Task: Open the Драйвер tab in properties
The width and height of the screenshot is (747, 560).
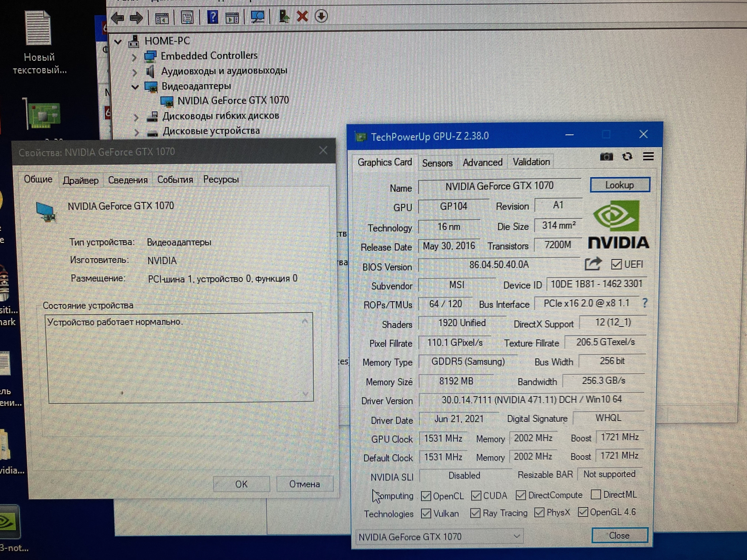Action: (x=81, y=180)
